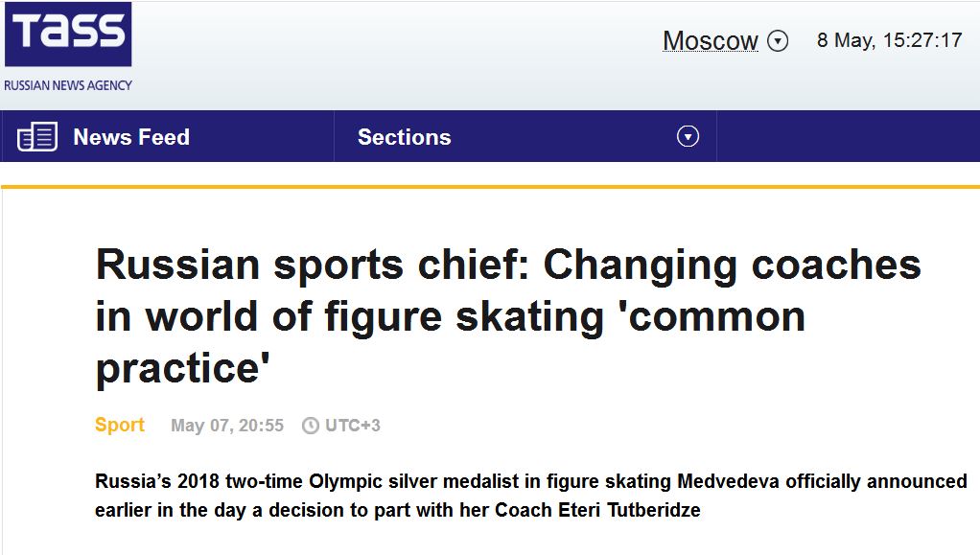This screenshot has width=980, height=555.
Task: Click the TASS logo
Action: coord(67,35)
